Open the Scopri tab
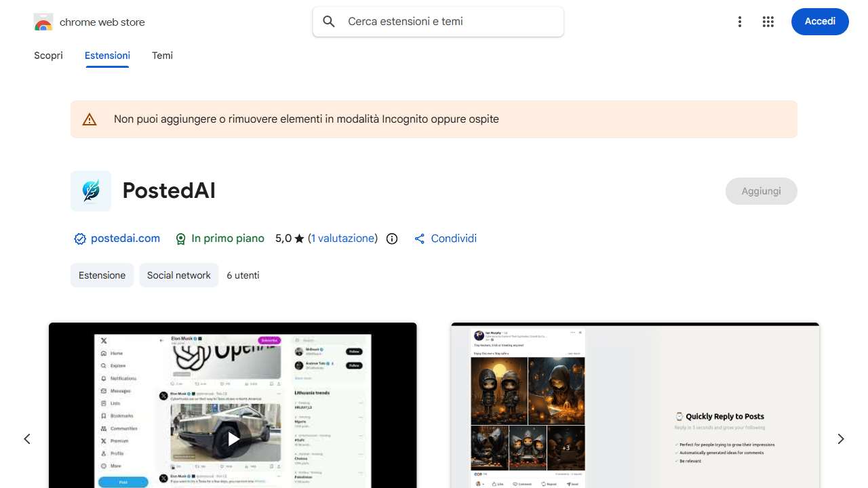This screenshot has width=868, height=488. (x=48, y=56)
